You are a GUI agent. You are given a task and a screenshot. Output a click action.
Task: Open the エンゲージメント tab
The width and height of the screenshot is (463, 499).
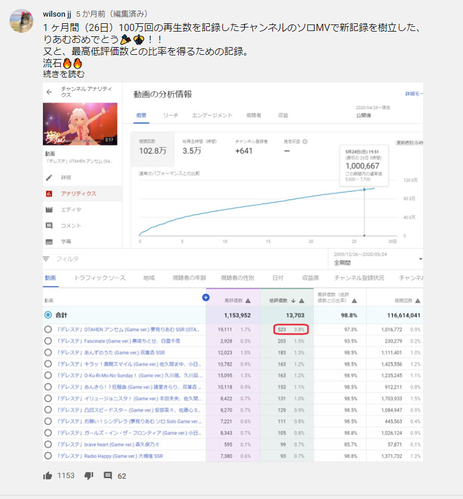click(x=212, y=115)
